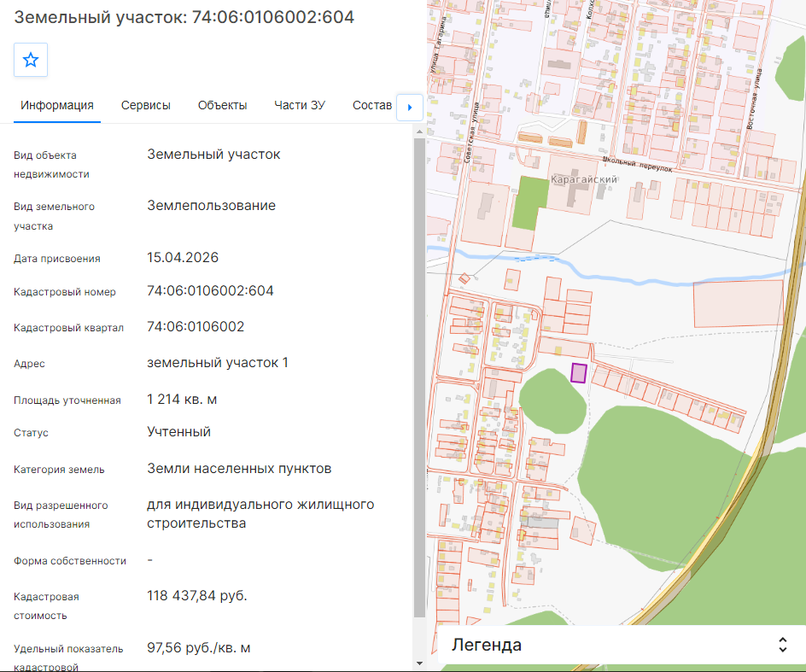Click Легенда label text
This screenshot has width=806, height=672.
(x=487, y=645)
